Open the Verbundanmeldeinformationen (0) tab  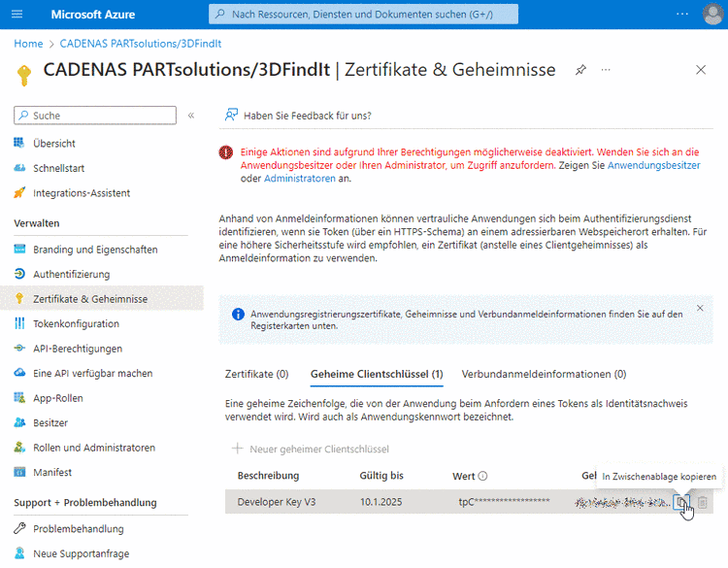[544, 374]
